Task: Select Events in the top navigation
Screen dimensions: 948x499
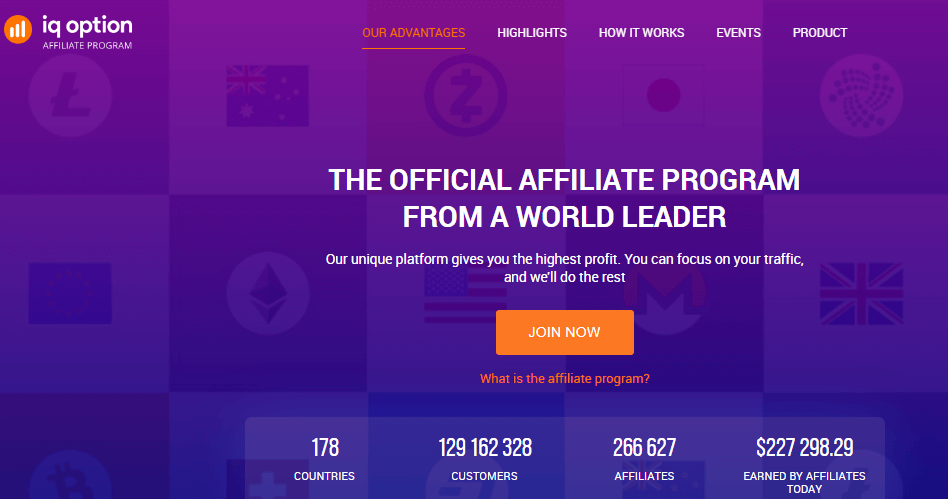Action: point(738,33)
